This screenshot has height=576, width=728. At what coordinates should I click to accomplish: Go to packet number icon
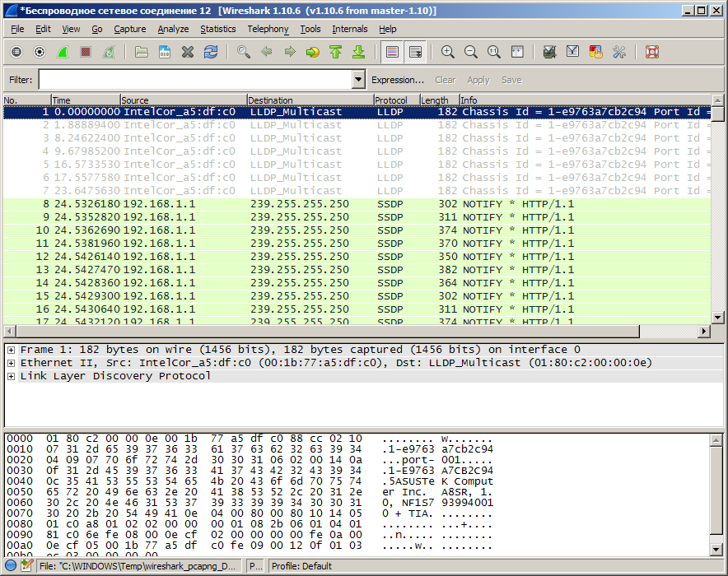pos(312,52)
